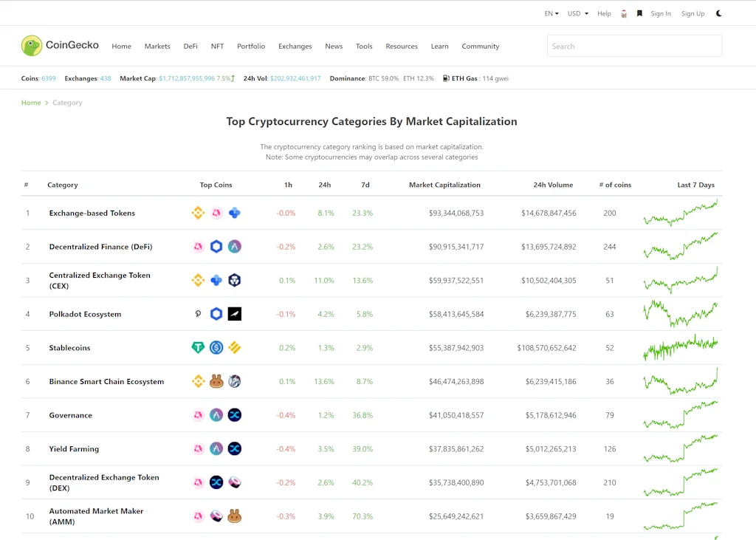This screenshot has height=540, width=756.
Task: Open the EN language dropdown
Action: [551, 13]
